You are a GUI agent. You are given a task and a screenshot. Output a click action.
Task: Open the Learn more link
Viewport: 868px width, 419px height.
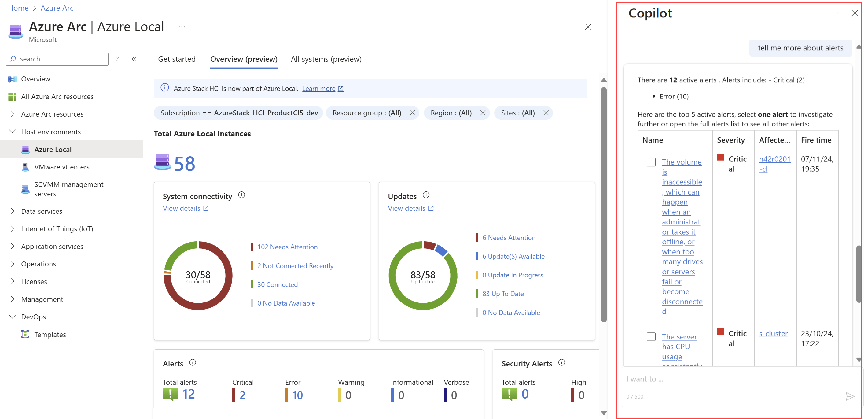coord(319,88)
